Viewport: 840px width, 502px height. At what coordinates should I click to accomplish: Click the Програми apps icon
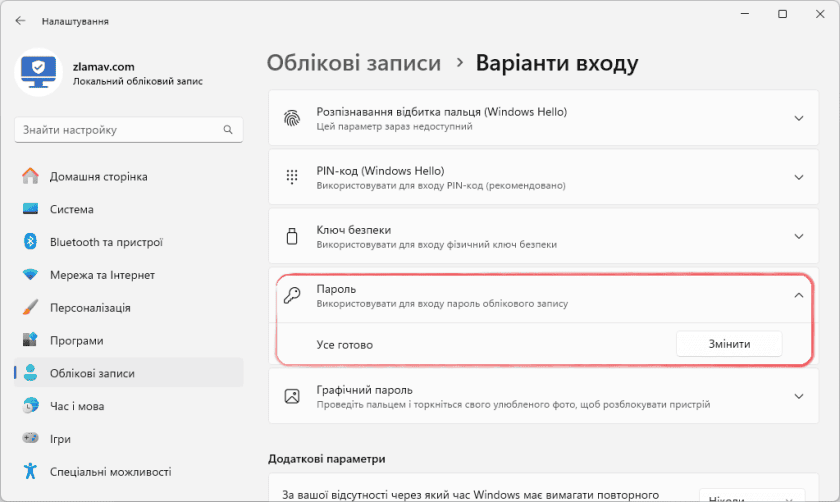pos(31,340)
